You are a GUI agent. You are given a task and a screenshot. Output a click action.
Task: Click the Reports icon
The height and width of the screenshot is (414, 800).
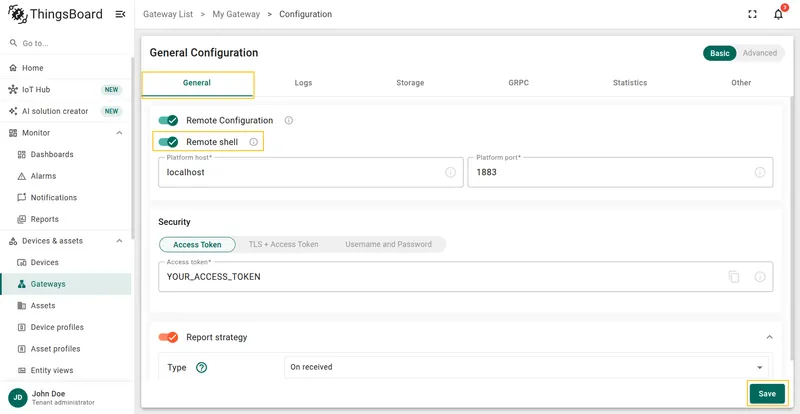(21, 219)
